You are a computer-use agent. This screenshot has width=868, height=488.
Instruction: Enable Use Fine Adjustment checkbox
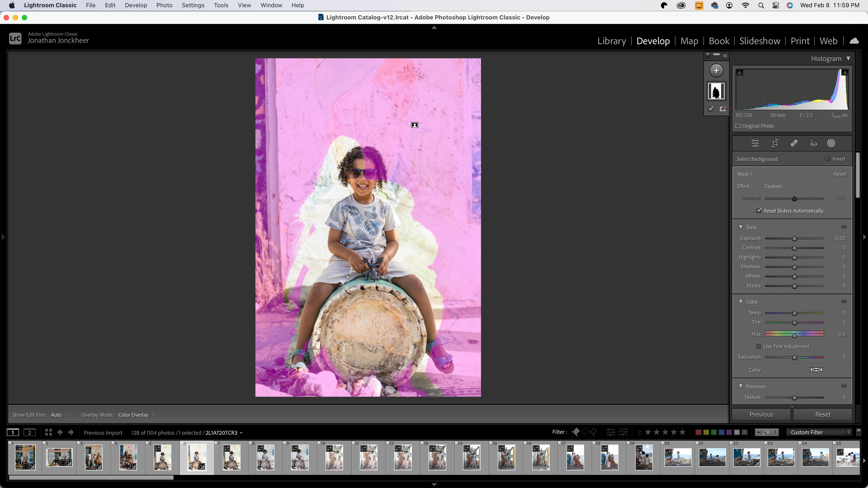point(759,346)
